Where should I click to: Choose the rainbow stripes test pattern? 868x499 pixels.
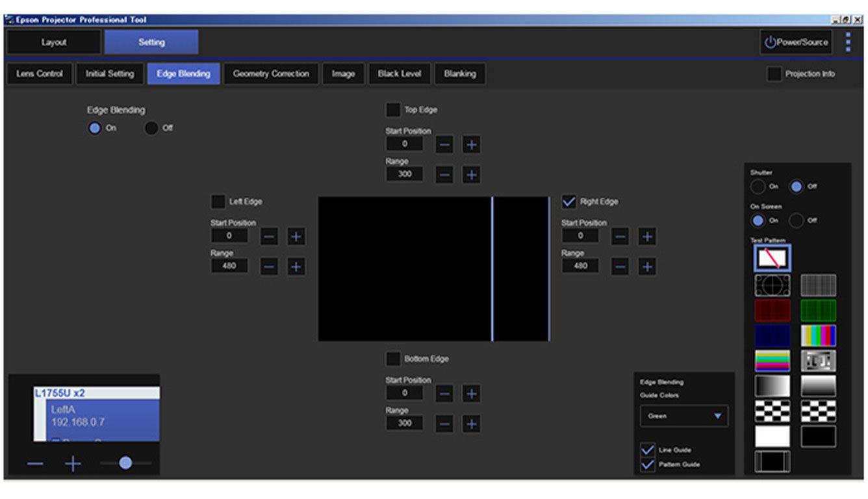coord(772,361)
